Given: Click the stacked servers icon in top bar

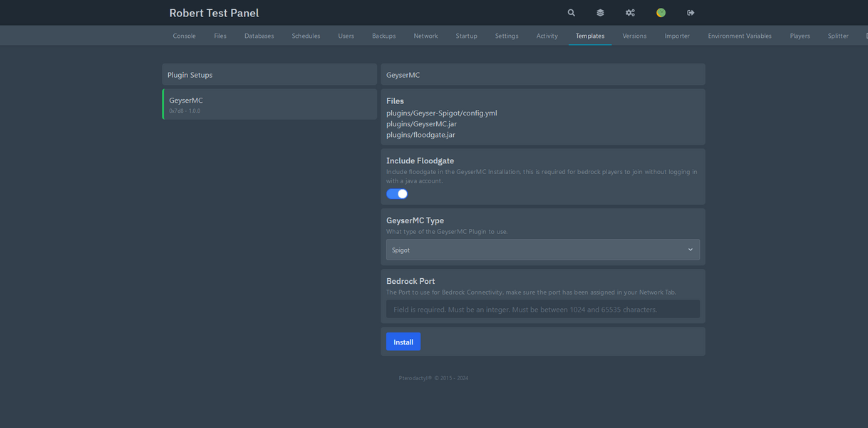Looking at the screenshot, I should [599, 12].
